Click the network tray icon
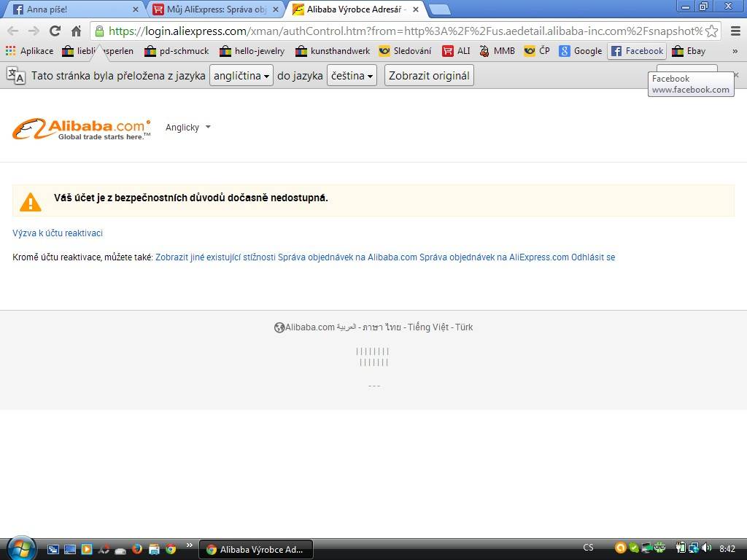 pyautogui.click(x=694, y=548)
